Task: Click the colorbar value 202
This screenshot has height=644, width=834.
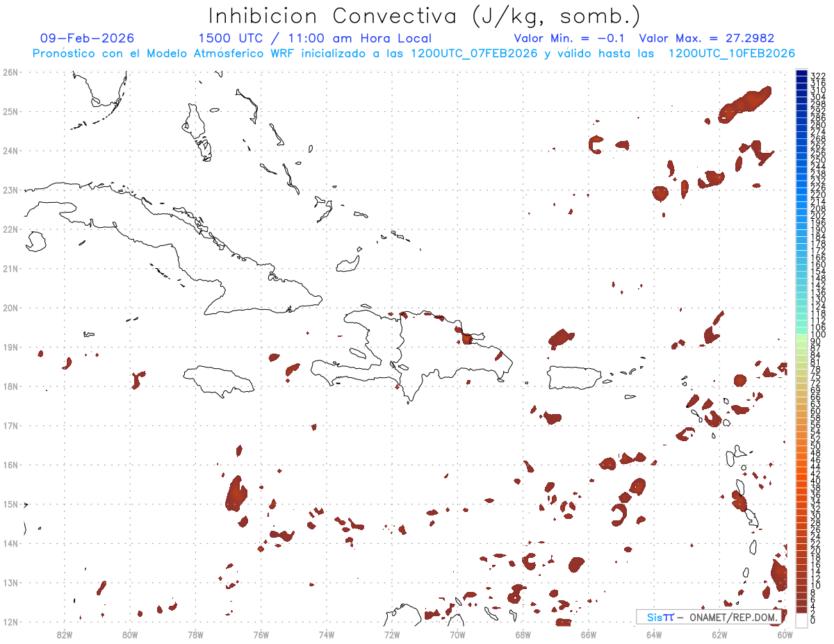Action: [x=818, y=216]
